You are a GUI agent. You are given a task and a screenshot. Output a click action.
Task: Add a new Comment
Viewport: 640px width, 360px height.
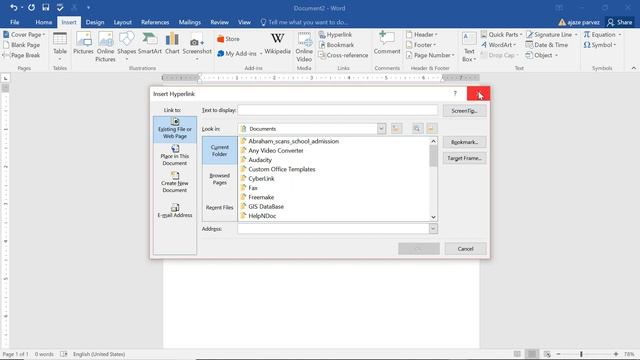387,43
